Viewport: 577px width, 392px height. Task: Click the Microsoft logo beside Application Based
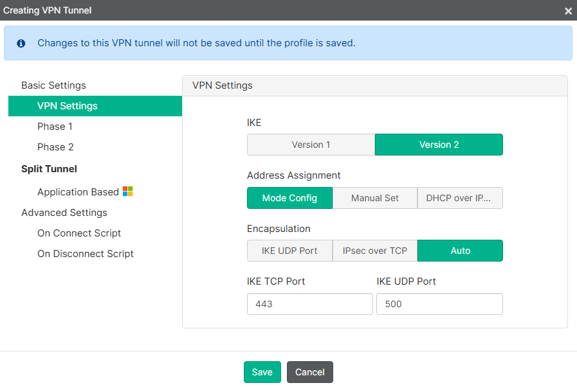pos(127,192)
